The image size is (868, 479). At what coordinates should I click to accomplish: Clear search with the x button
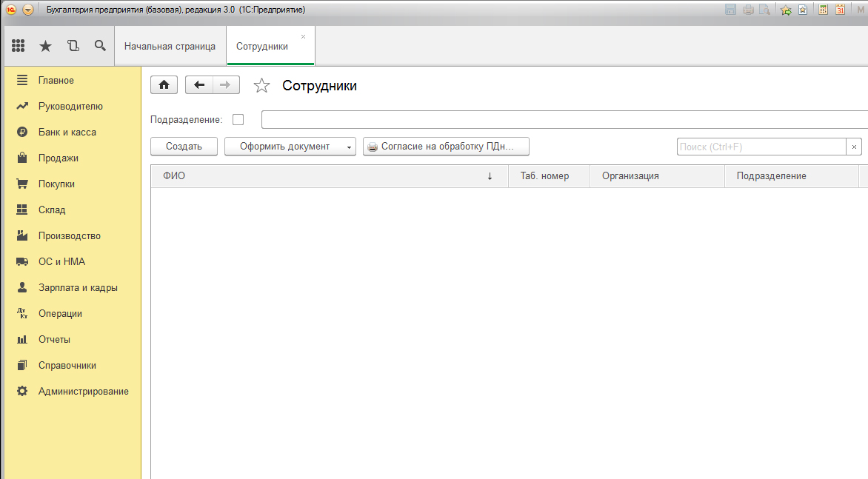click(x=854, y=147)
